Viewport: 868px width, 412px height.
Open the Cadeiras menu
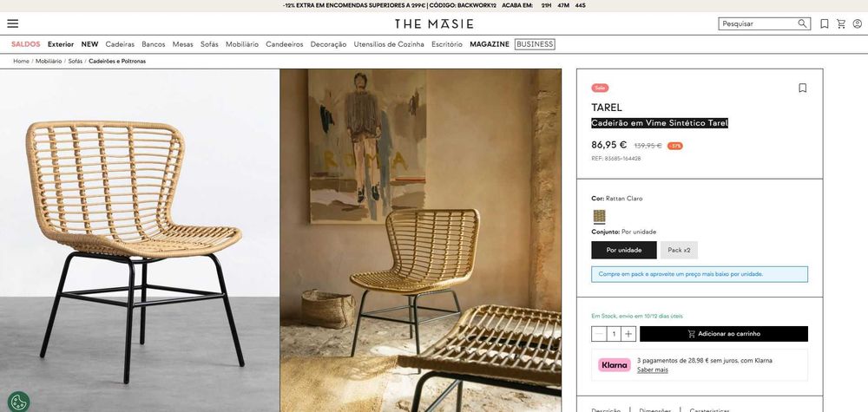pyautogui.click(x=120, y=44)
